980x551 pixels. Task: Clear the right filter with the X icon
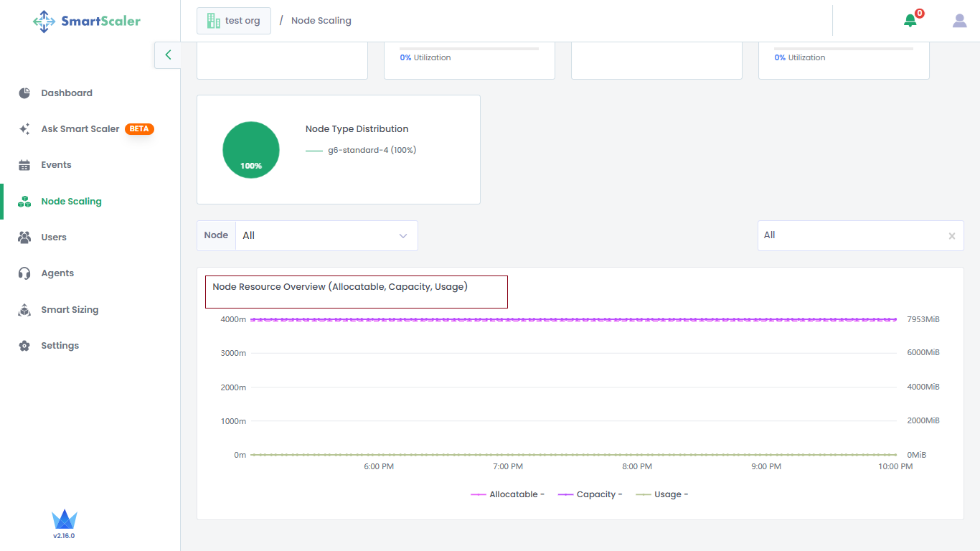pos(952,236)
